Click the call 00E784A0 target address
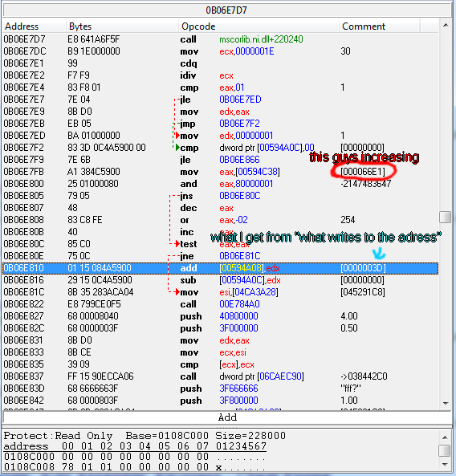The width and height of the screenshot is (456, 476). pyautogui.click(x=239, y=304)
